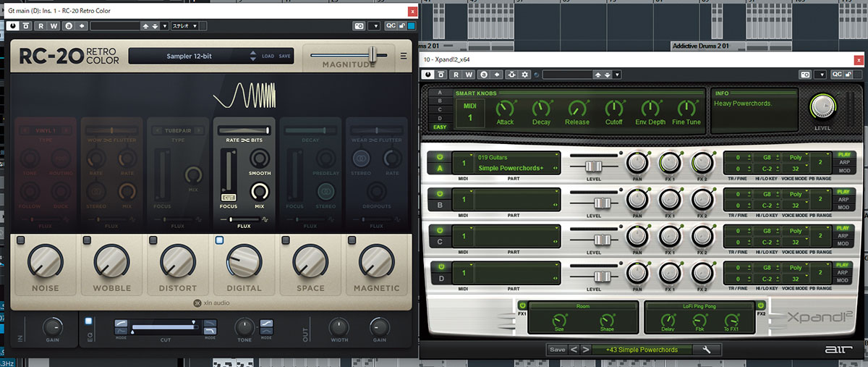Click QC button in RC-20 window toolbar
The image size is (868, 367).
pos(391,26)
